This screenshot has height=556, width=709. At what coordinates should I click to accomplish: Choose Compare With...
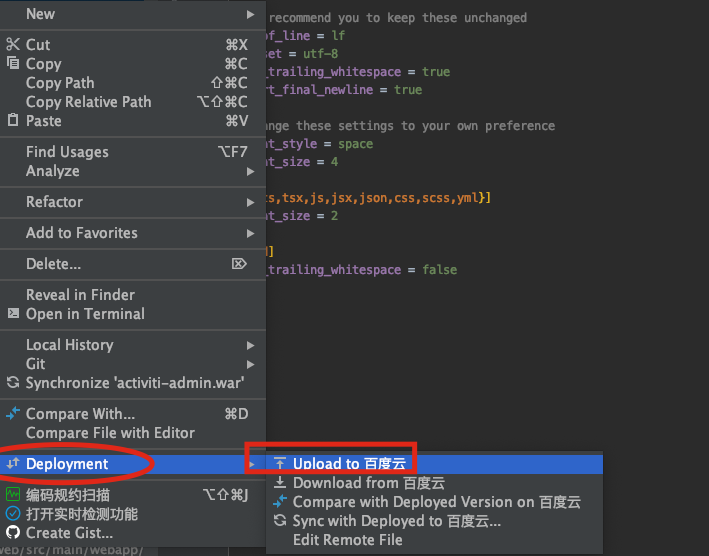pos(132,414)
